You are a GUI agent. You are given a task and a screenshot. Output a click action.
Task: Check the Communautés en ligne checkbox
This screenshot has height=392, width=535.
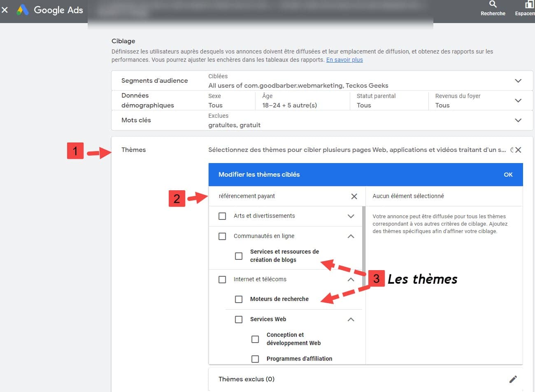point(222,236)
